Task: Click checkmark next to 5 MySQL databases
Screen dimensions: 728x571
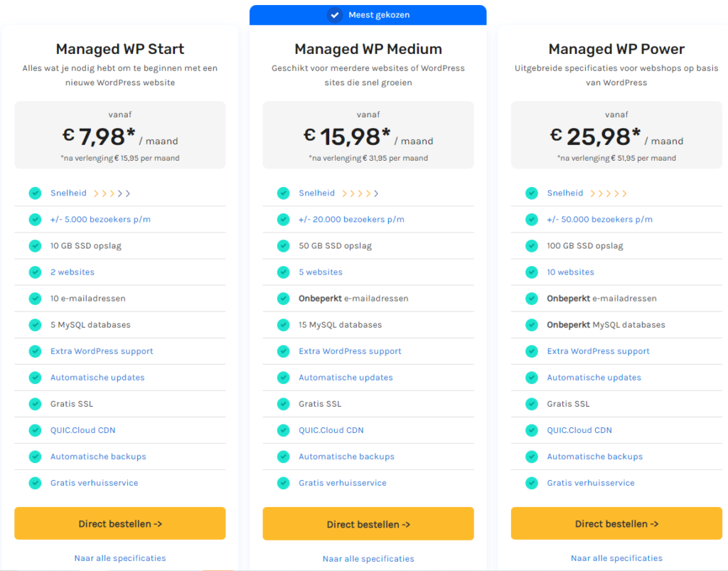Action: click(35, 325)
